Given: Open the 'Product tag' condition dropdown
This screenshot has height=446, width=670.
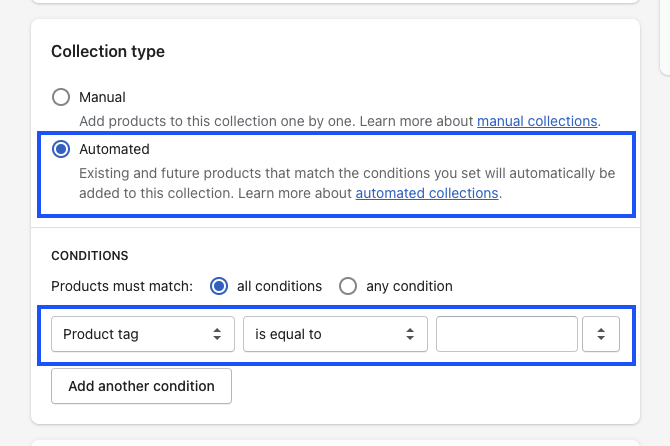Looking at the screenshot, I should tap(143, 334).
